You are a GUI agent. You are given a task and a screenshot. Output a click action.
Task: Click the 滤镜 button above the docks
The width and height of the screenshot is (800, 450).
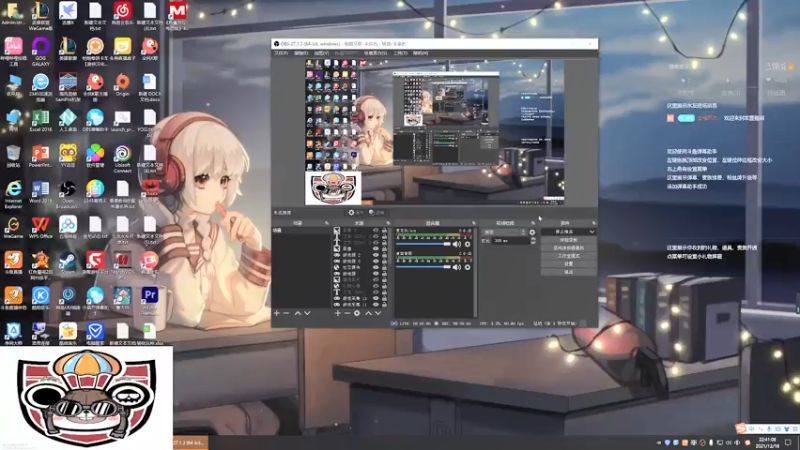(377, 213)
